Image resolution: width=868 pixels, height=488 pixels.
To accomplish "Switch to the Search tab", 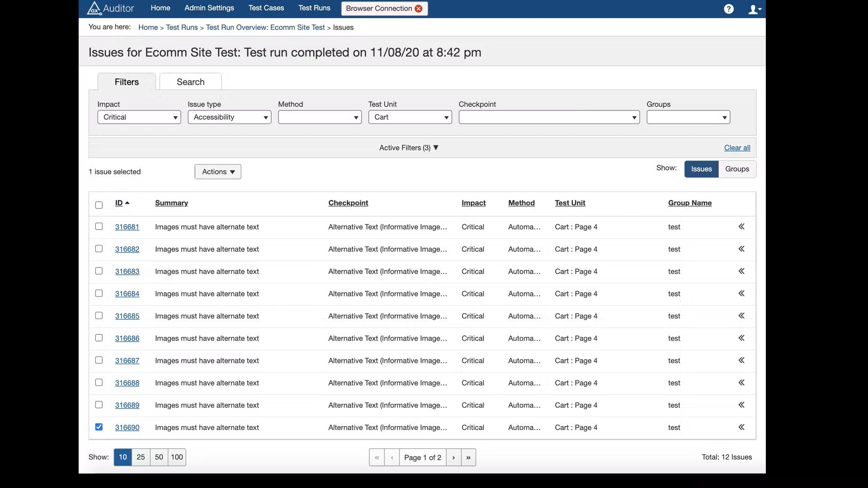I will (190, 82).
